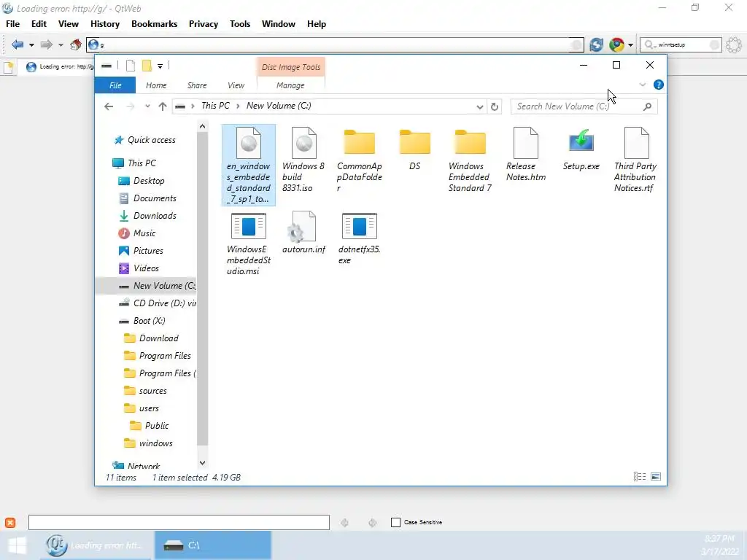Select en_windows_embedded_standard_7 iso file
This screenshot has width=747, height=560.
coord(249,165)
